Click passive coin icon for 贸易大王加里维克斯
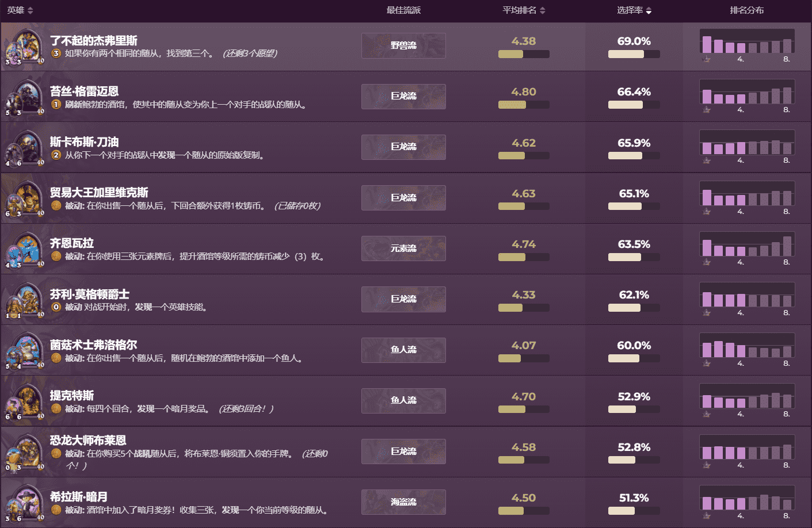 [x=56, y=206]
